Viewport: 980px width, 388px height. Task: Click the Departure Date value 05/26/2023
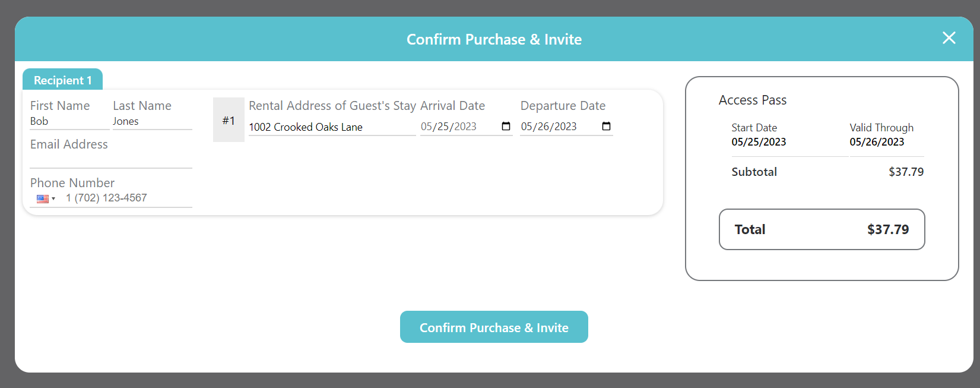[549, 127]
